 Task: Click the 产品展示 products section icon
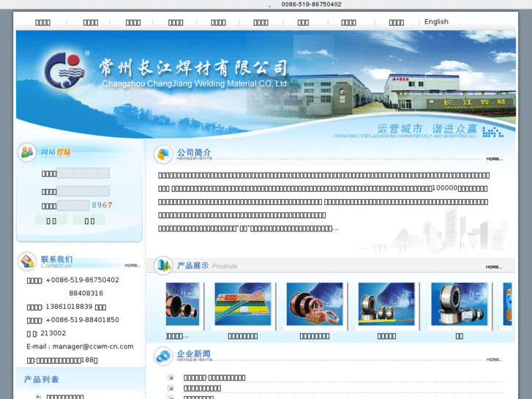[x=163, y=265]
